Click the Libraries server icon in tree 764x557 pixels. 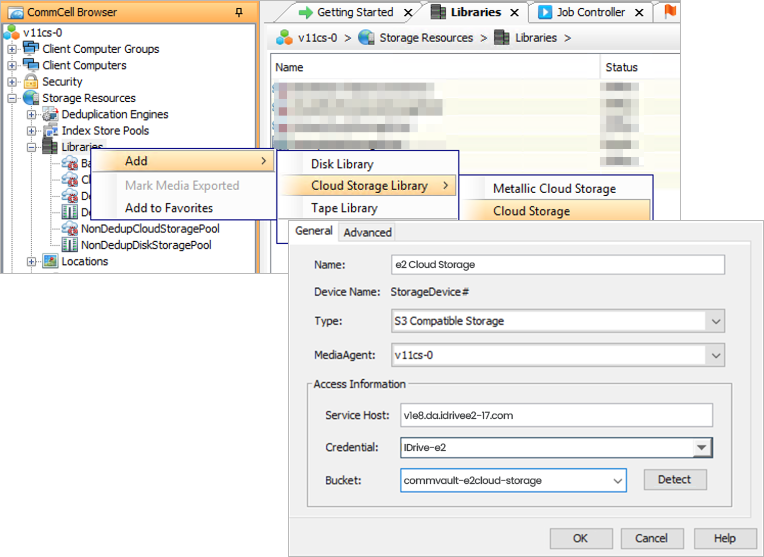point(50,146)
